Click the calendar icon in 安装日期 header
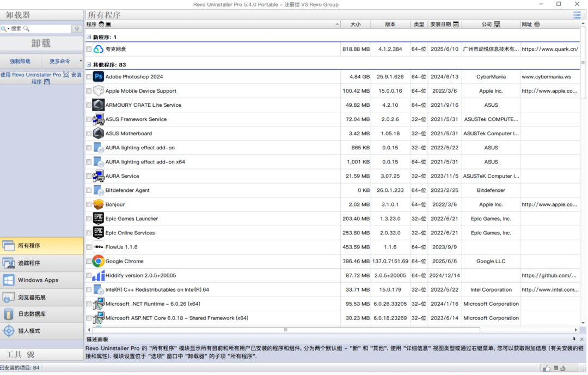This screenshot has height=375, width=588. (x=456, y=25)
